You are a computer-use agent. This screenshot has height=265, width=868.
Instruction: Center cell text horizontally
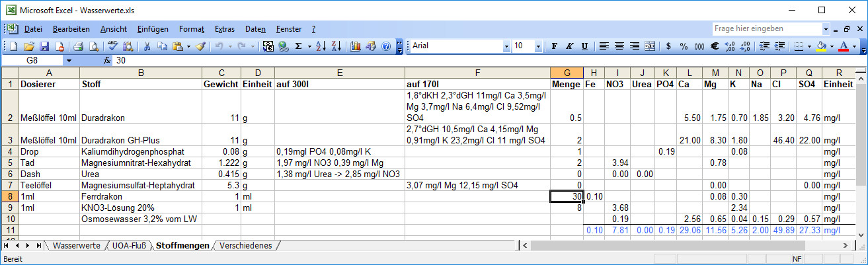coord(619,46)
